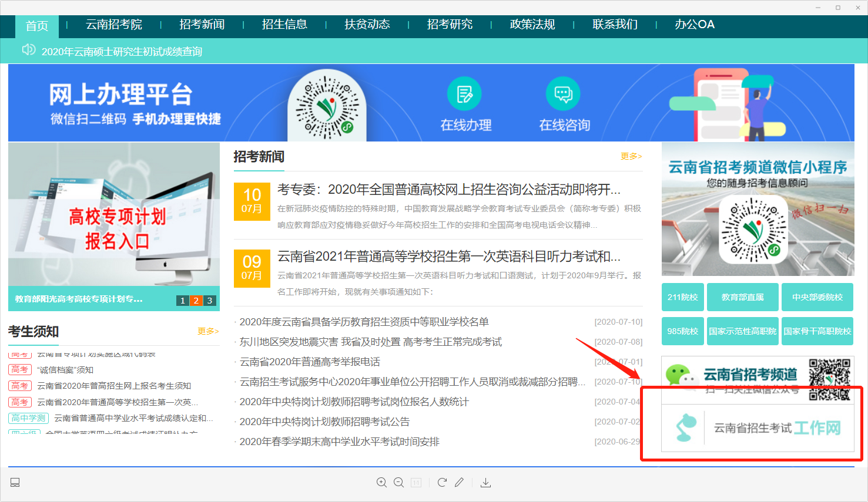Open the 招考研究 menu item
This screenshot has height=502, width=868.
click(x=450, y=25)
